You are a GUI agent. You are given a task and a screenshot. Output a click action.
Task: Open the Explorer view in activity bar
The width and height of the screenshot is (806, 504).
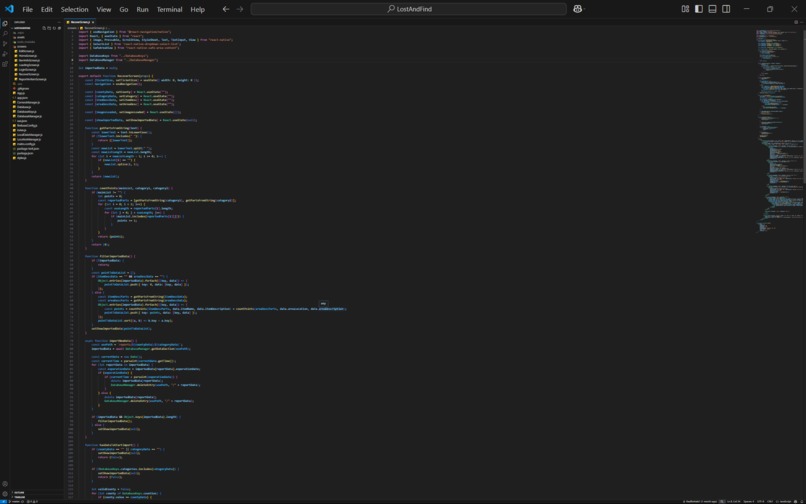(5, 24)
